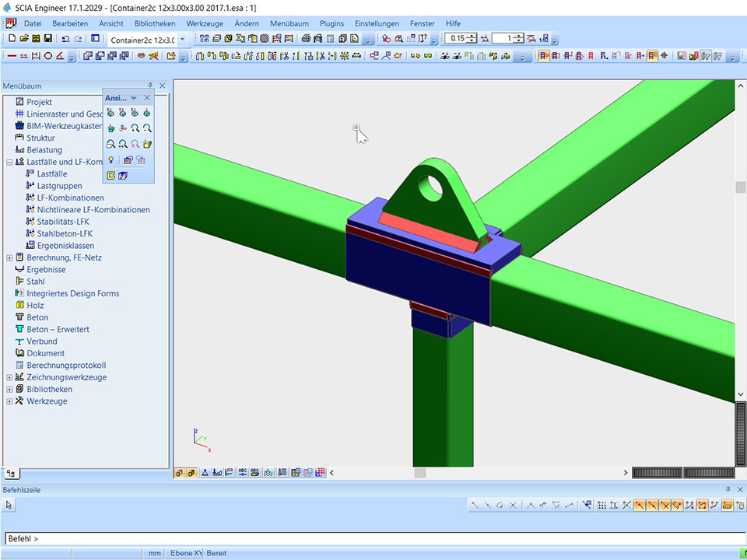Click the Undo arrow icon
747x560 pixels.
(x=65, y=38)
